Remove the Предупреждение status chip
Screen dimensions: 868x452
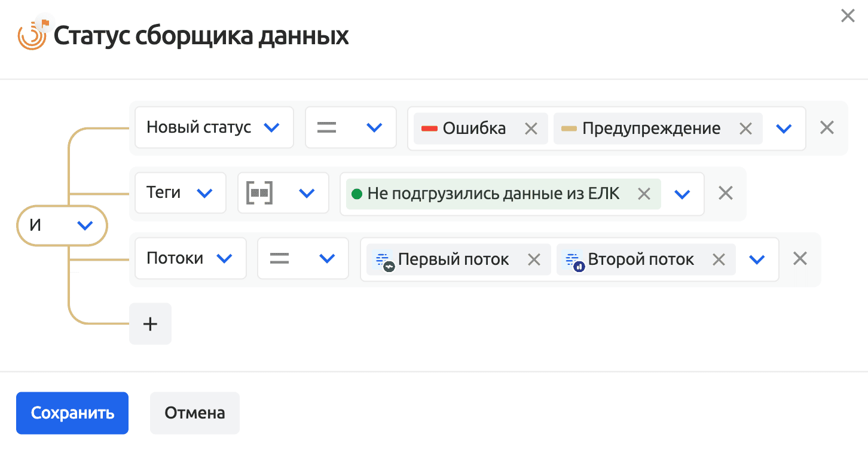click(x=745, y=129)
